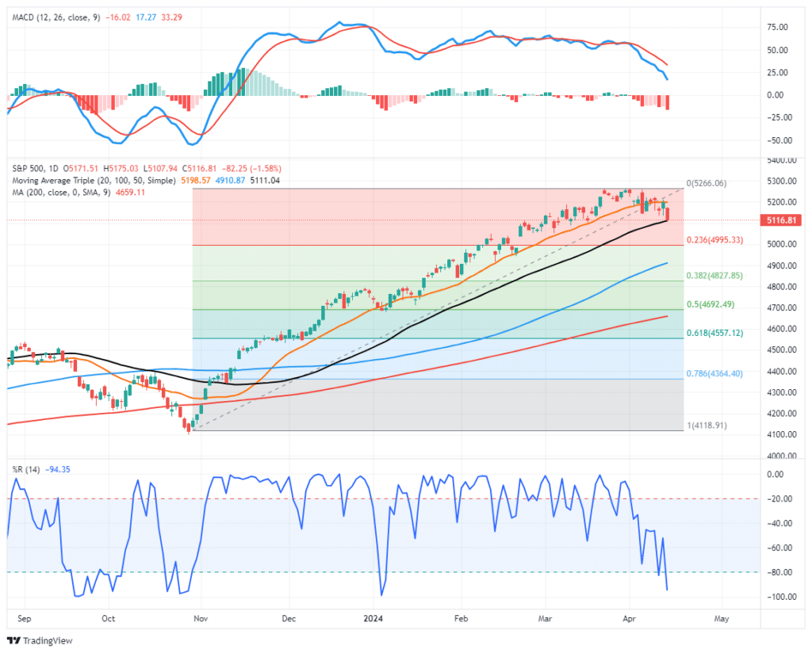Click Fibonacci level 0.382(4827.85) label
The width and height of the screenshot is (812, 653).
[x=714, y=276]
